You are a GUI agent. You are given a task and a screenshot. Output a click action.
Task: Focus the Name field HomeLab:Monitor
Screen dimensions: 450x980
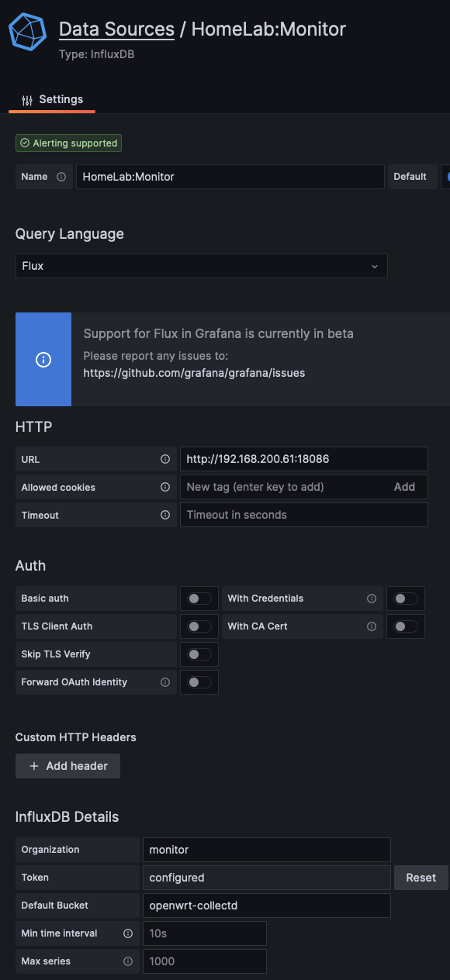coord(230,177)
